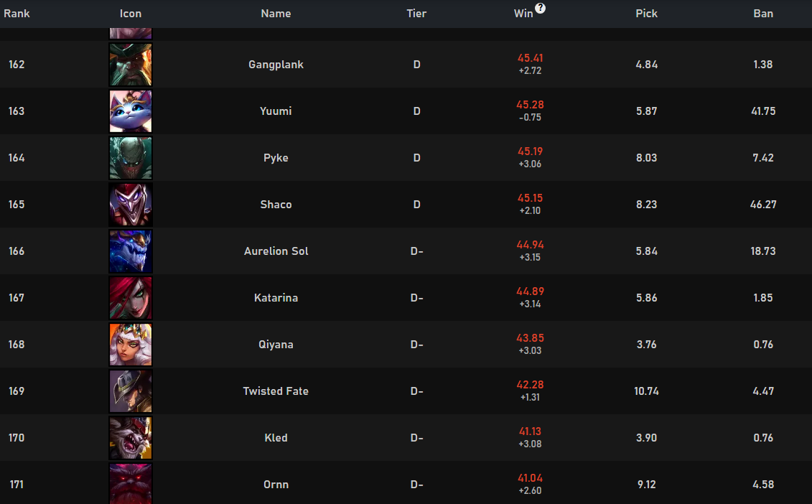Image resolution: width=812 pixels, height=504 pixels.
Task: Open the Twisted Fate portrait icon
Action: pos(131,391)
